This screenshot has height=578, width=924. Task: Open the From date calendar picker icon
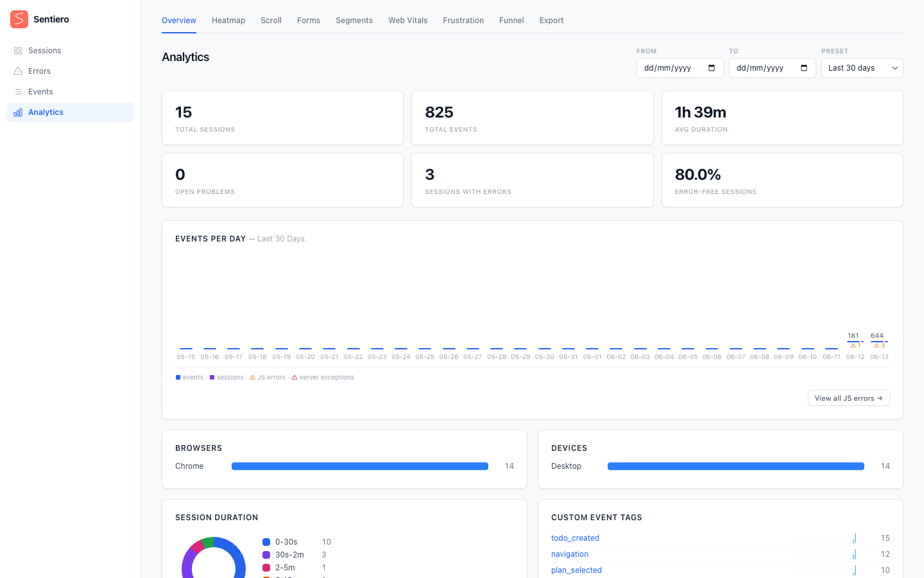point(712,68)
